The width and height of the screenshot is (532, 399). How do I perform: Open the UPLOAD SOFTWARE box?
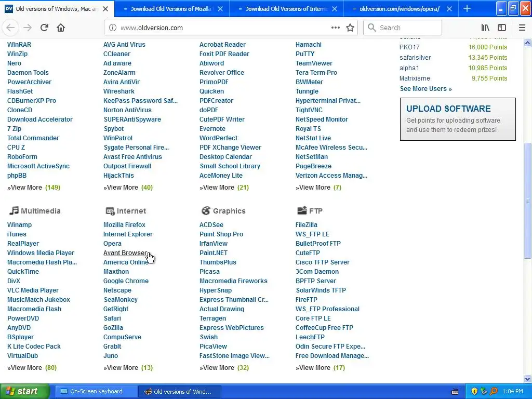[458, 119]
